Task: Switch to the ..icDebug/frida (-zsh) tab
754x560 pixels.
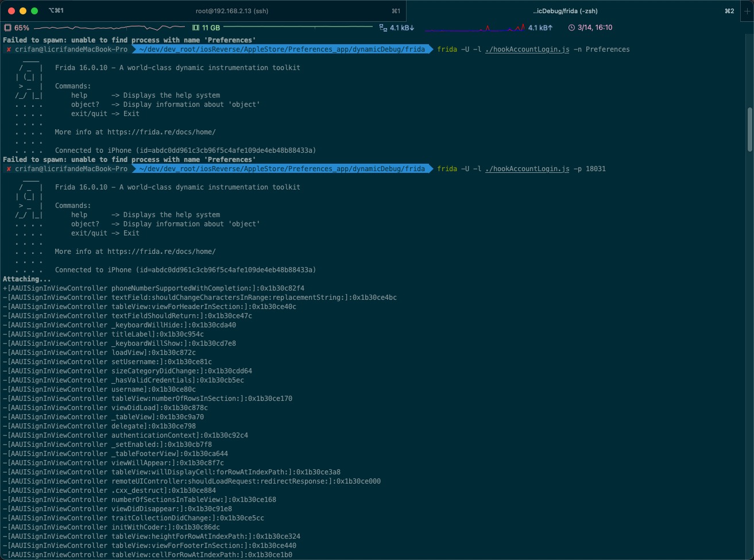Action: [x=565, y=11]
